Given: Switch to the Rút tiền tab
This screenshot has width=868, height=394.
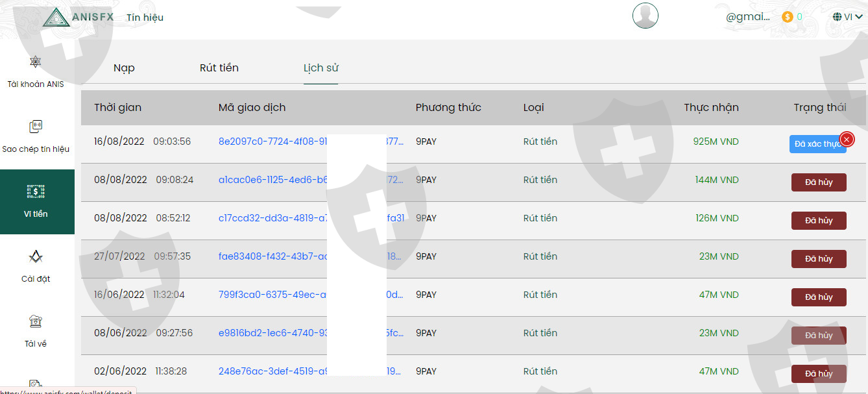Looking at the screenshot, I should pyautogui.click(x=219, y=68).
